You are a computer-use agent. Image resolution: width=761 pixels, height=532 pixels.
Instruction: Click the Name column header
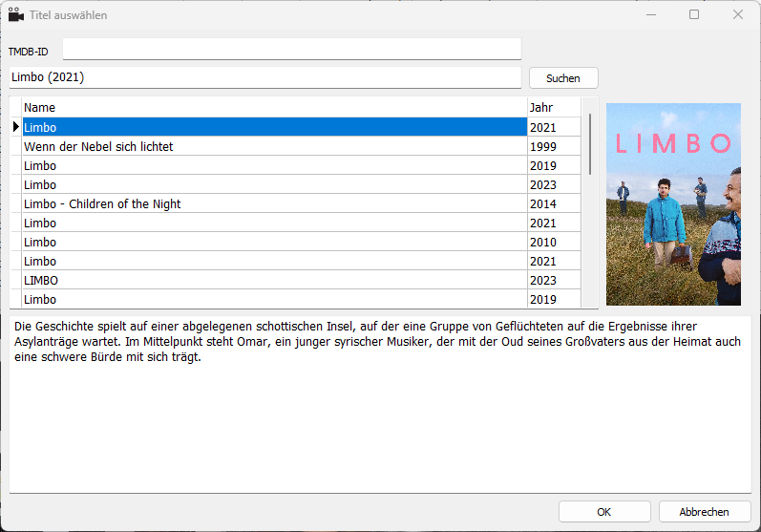pyautogui.click(x=275, y=107)
